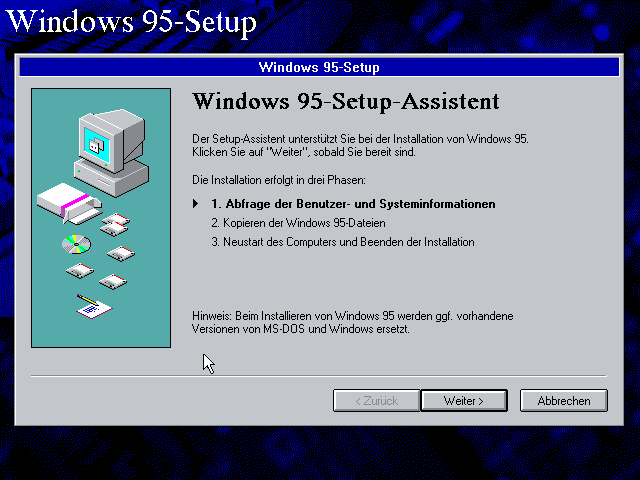This screenshot has height=480, width=640.
Task: Select step "3. Neustart des Computers und Beenden der Installation"
Action: 343,242
